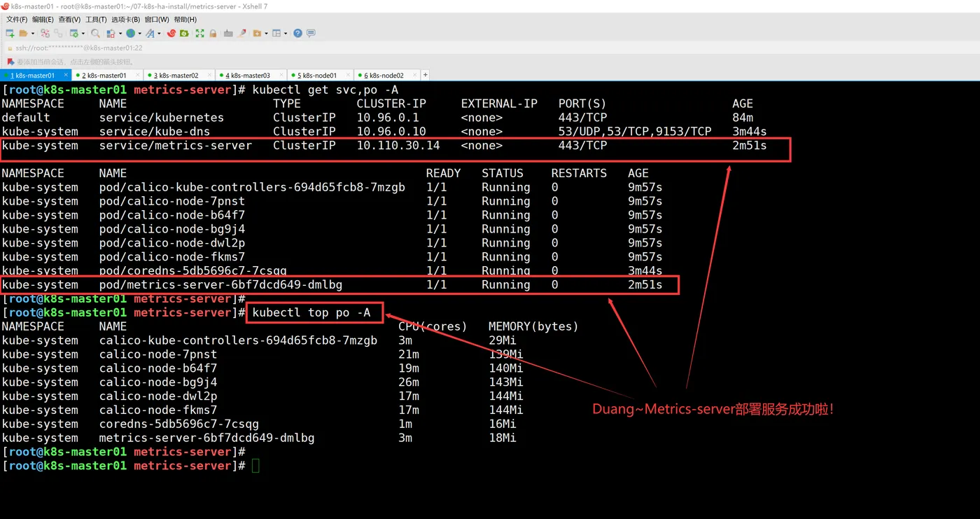980x519 pixels.
Task: Click the highlighter pen icon
Action: click(241, 34)
